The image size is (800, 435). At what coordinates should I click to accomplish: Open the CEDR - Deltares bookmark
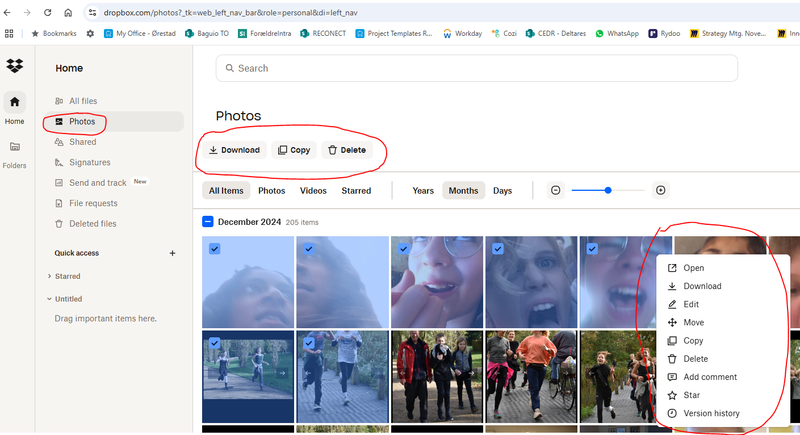(556, 34)
